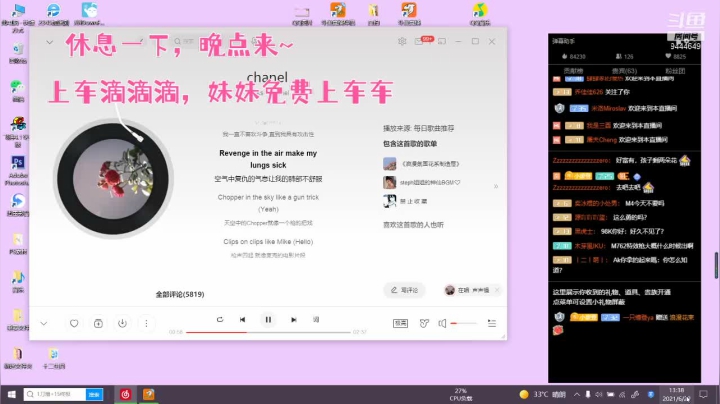Adjust the red volume slider

[x=463, y=323]
